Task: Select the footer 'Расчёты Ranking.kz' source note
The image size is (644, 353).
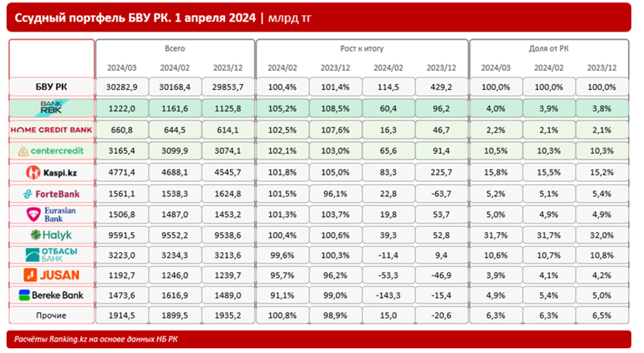Action: coord(96,339)
